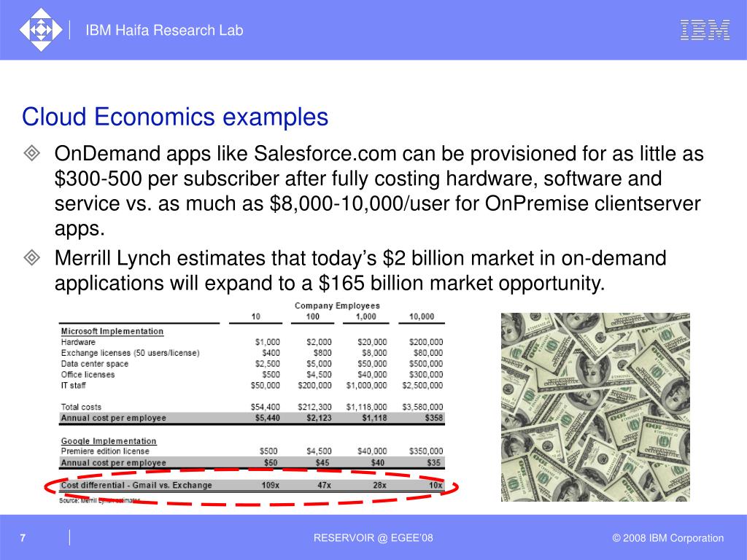
Task: Click 'Exchange licenses (50 users/license)' row label
Action: tap(130, 353)
